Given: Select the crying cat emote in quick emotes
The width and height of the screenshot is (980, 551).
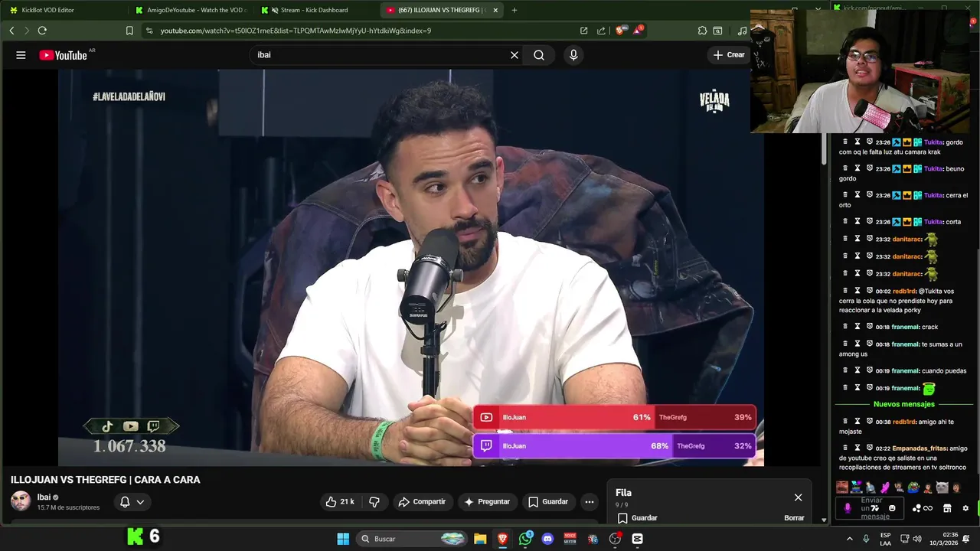Looking at the screenshot, I should [x=942, y=487].
